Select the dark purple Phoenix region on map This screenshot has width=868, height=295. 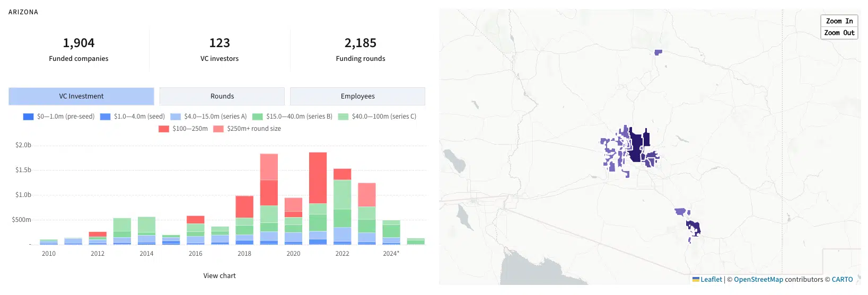(x=635, y=147)
